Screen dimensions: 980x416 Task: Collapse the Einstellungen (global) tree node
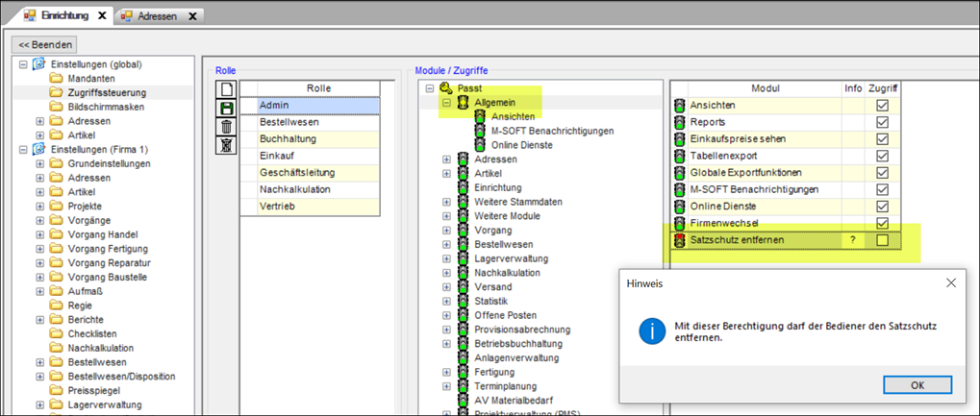click(x=23, y=64)
